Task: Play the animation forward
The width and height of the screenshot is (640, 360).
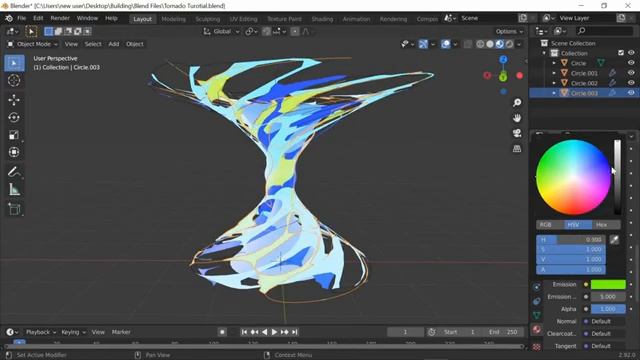Action: coord(274,332)
